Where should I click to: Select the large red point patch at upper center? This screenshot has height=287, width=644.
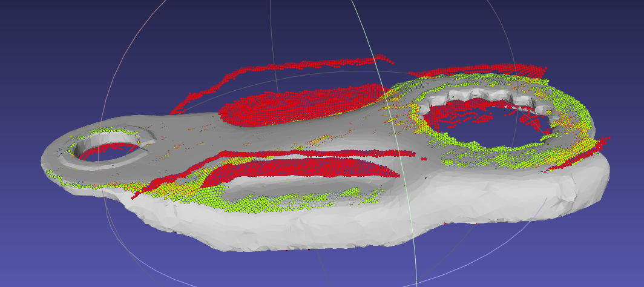[303, 106]
